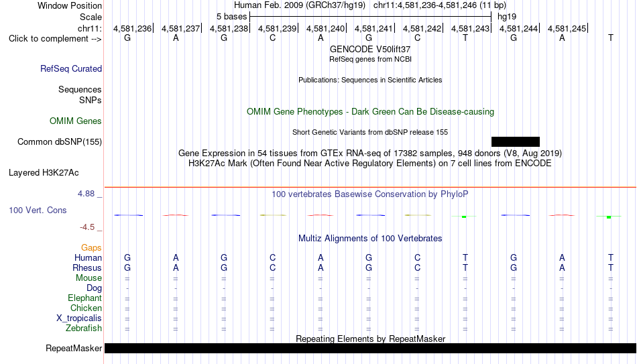The image size is (637, 364).
Task: Click the Zebrafish alignment row label
Action: coord(84,328)
